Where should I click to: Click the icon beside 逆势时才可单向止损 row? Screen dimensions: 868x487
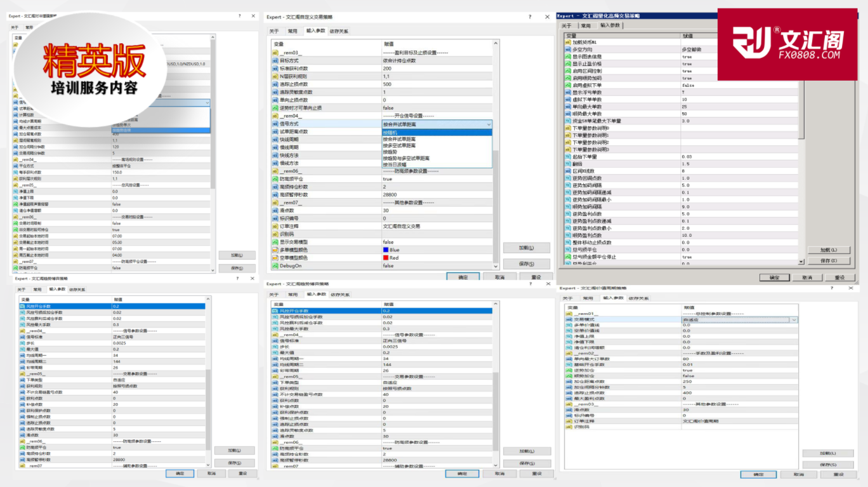275,108
